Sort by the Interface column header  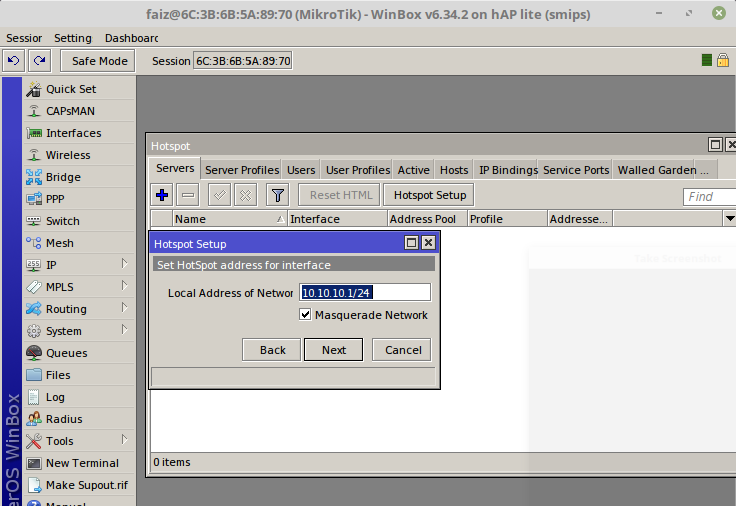[338, 219]
